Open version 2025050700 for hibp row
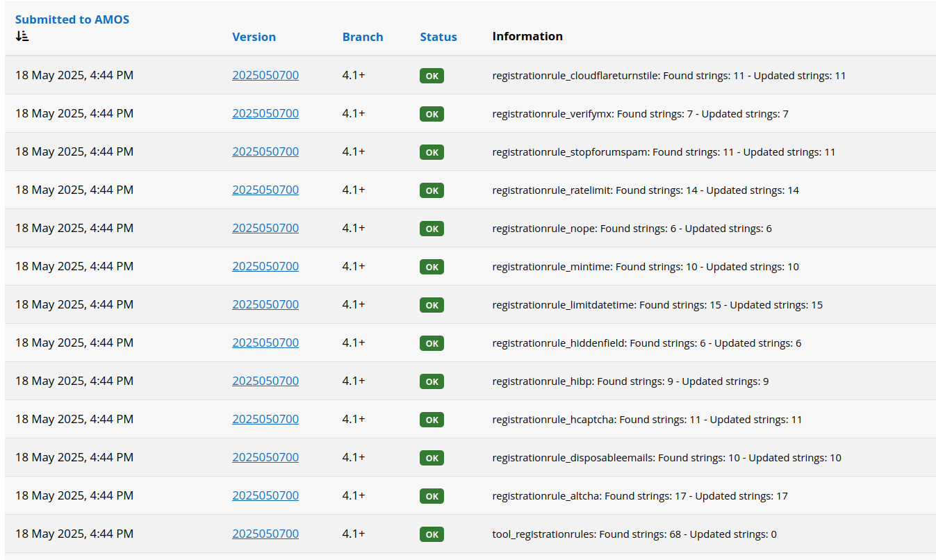936x560 pixels. point(265,381)
